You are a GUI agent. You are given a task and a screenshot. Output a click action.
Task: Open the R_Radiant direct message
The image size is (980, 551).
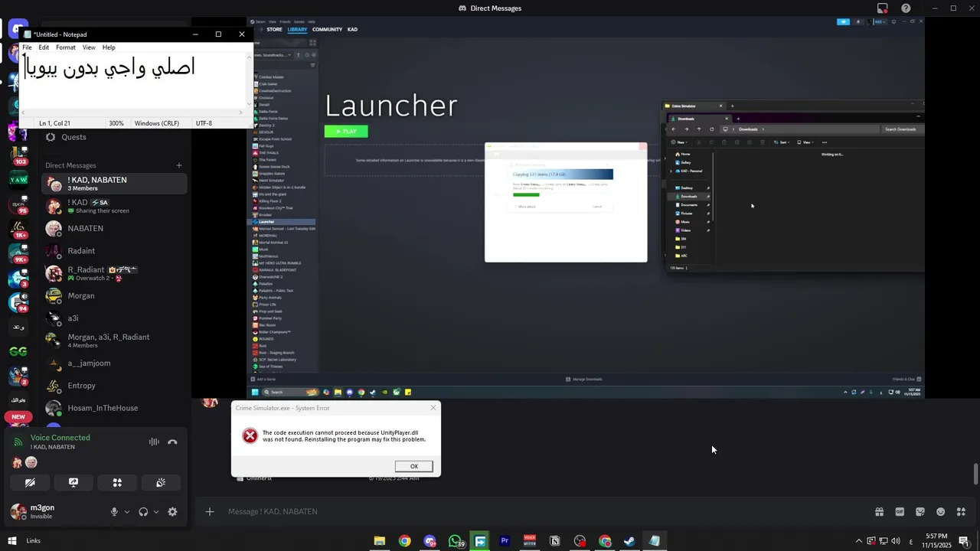[114, 273]
